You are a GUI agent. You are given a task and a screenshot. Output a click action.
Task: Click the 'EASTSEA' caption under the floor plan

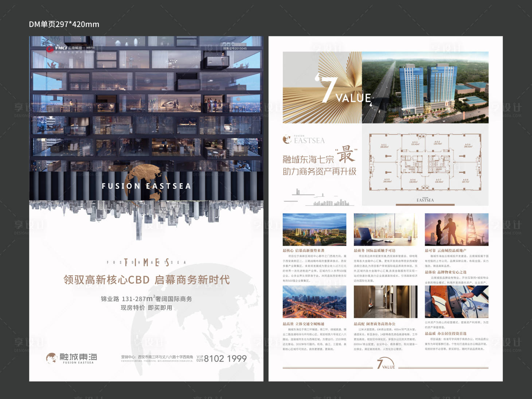[425, 200]
